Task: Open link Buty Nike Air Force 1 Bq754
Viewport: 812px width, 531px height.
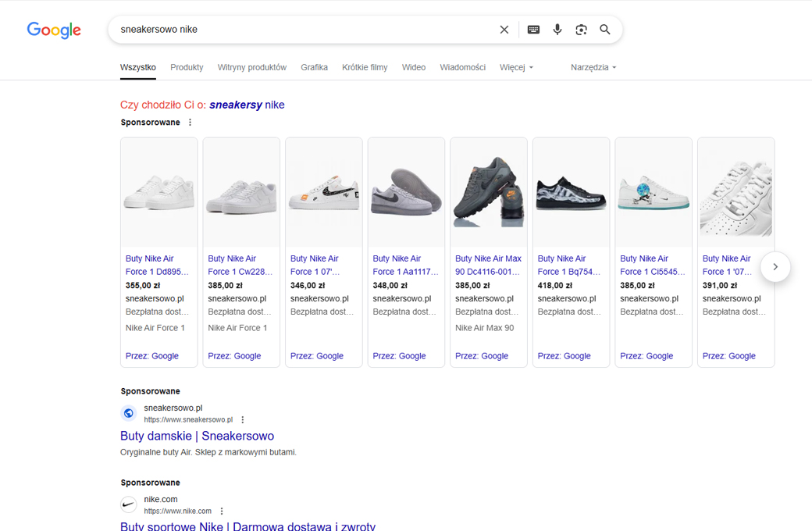Action: [x=569, y=265]
